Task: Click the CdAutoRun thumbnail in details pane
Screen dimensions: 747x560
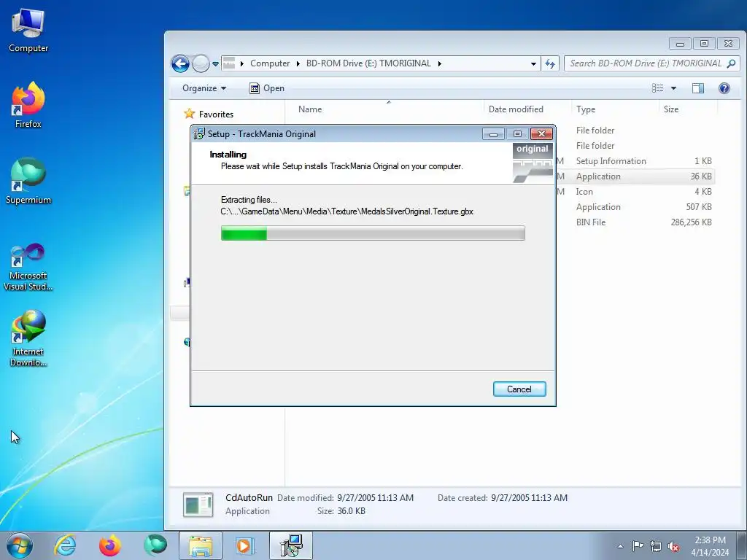Action: (198, 505)
